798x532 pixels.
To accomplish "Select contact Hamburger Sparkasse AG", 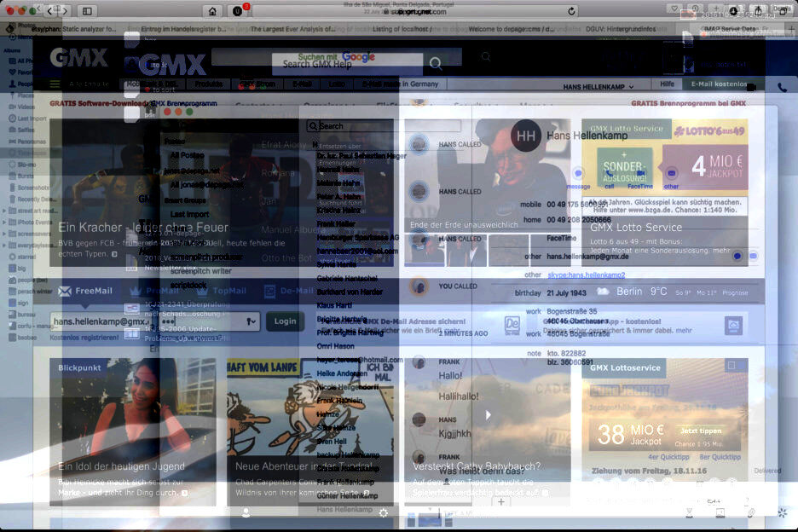I will [x=358, y=237].
